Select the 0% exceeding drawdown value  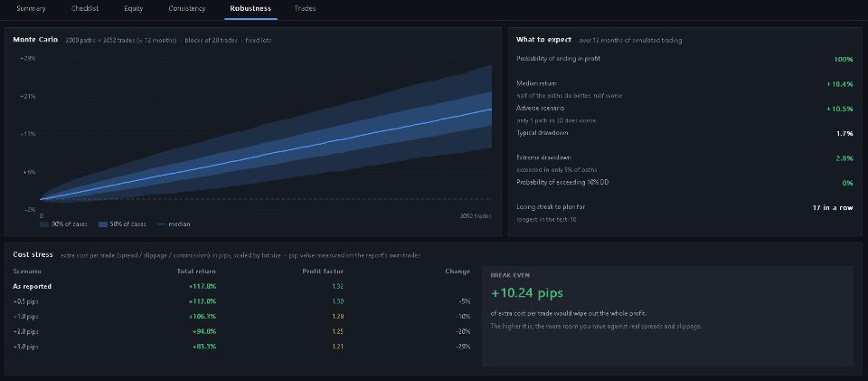pos(847,183)
